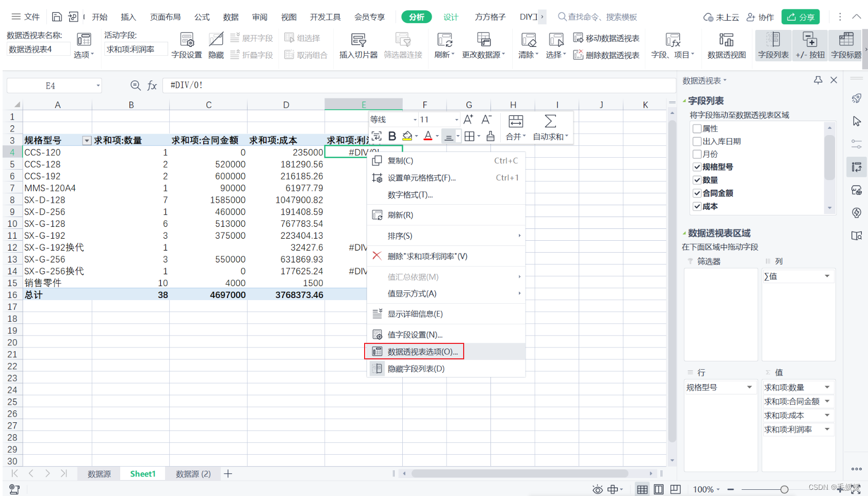The image size is (868, 496).
Task: Toggle the Field List (字段列表) button
Action: pos(773,45)
